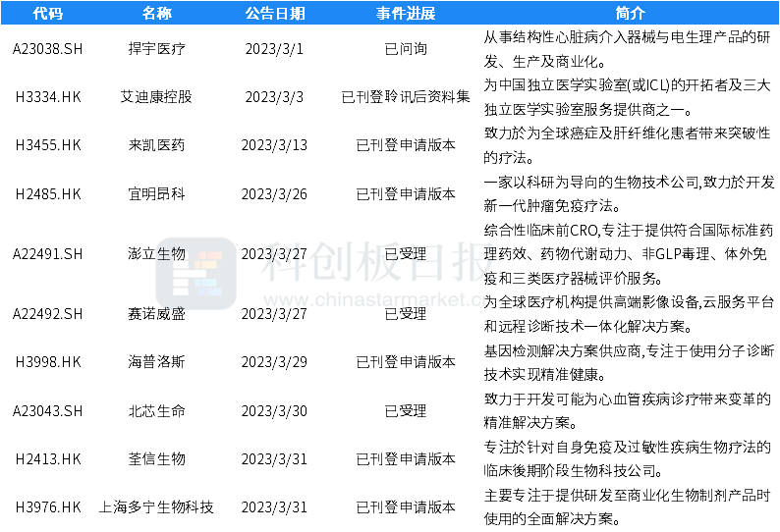The height and width of the screenshot is (532, 780).
Task: Click description starting 主要专注于提供研发至商业化
Action: click(628, 507)
